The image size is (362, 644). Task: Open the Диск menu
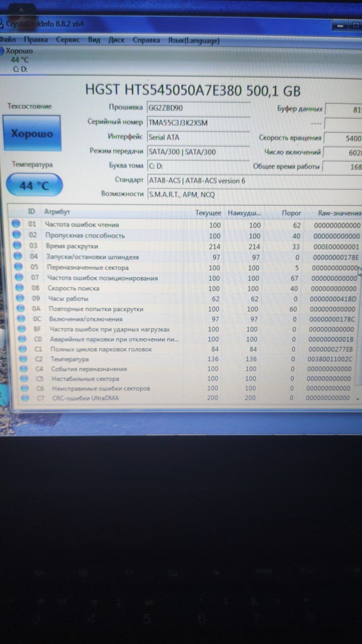coord(117,40)
